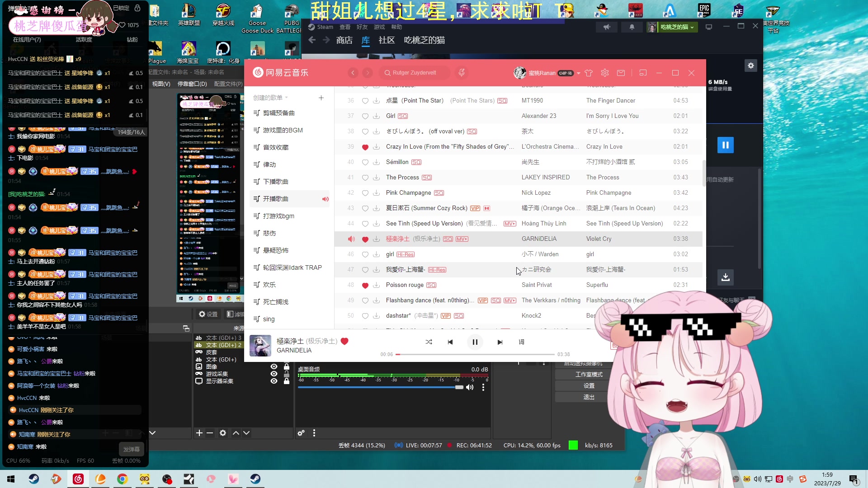
Task: Open the 游戏里的BGM playlist
Action: point(289,130)
